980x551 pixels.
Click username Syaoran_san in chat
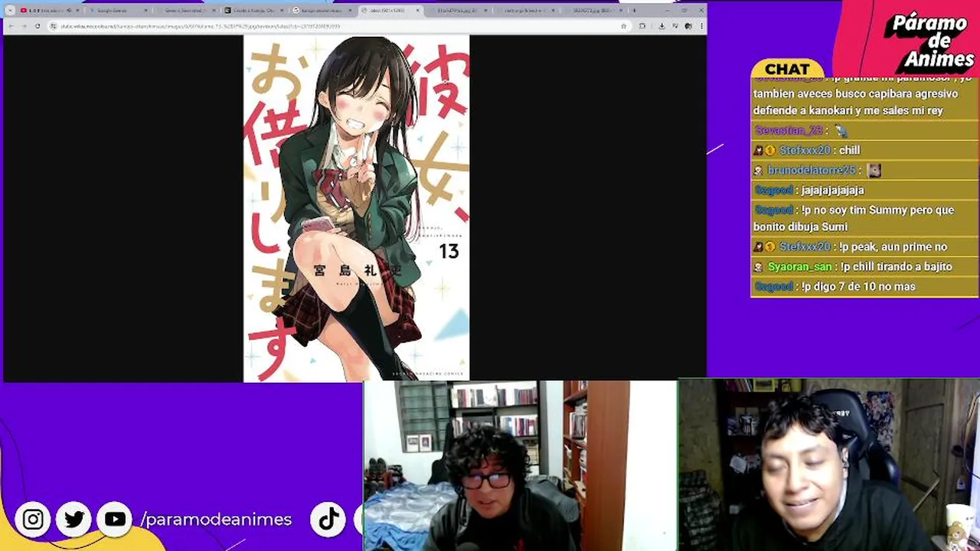[x=799, y=266]
